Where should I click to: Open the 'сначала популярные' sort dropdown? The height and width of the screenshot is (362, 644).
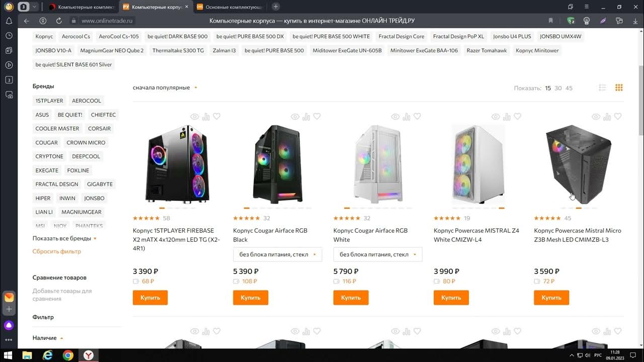point(165,88)
